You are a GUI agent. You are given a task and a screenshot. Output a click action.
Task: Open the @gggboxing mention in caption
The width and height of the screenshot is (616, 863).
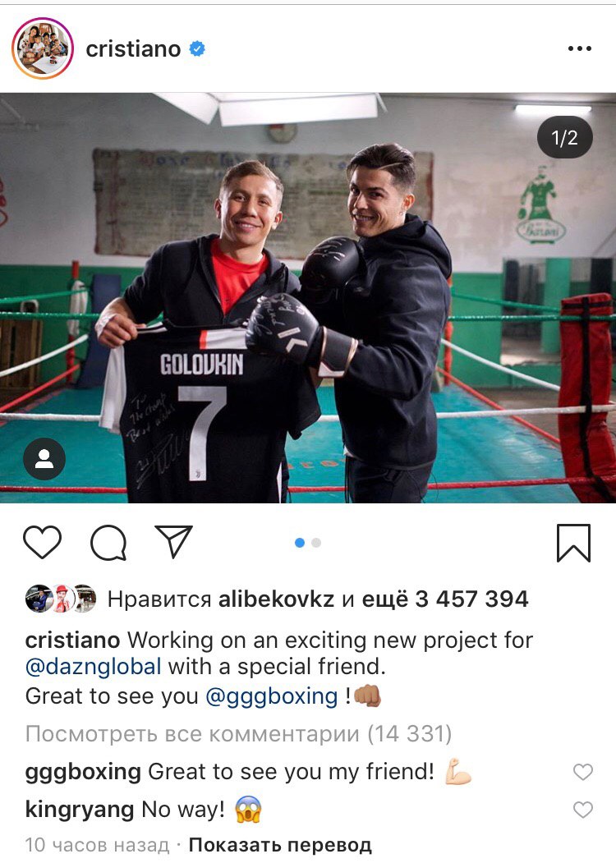(x=271, y=696)
